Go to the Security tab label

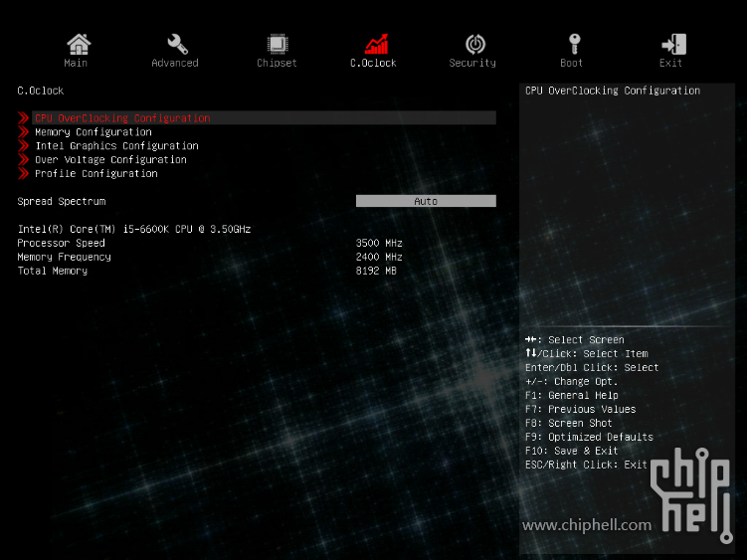pyautogui.click(x=472, y=63)
